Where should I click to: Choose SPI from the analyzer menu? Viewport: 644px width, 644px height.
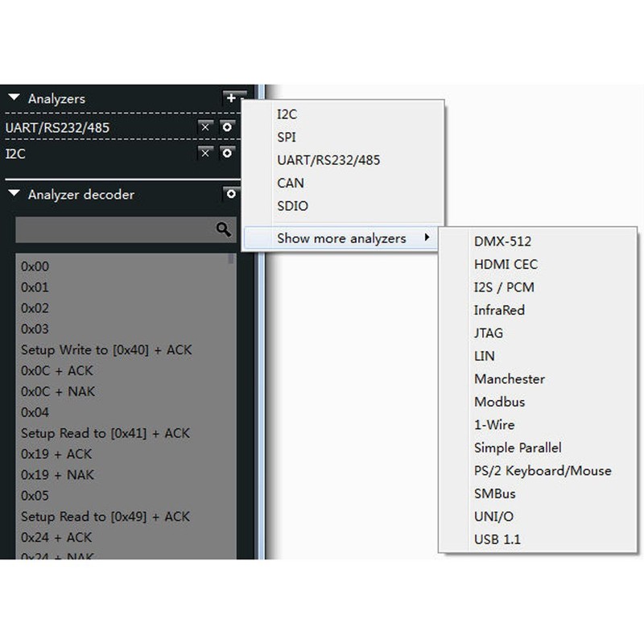pos(287,138)
